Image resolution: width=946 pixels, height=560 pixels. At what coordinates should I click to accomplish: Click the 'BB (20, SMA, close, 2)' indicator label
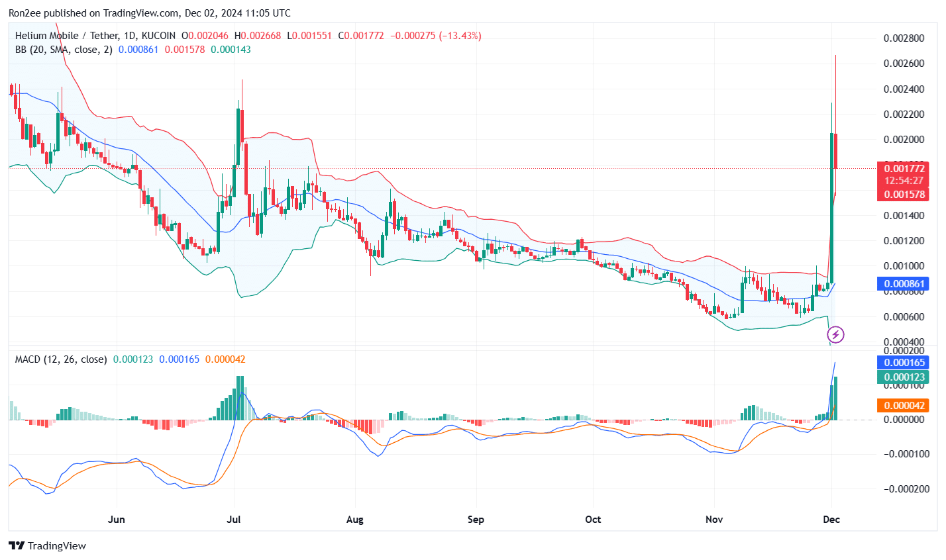point(64,50)
